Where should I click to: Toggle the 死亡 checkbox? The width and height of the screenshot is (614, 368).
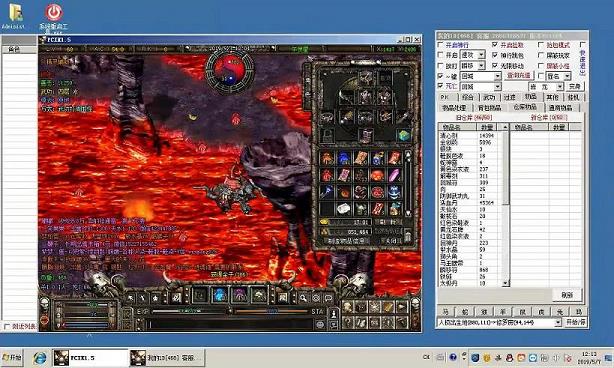coord(440,86)
